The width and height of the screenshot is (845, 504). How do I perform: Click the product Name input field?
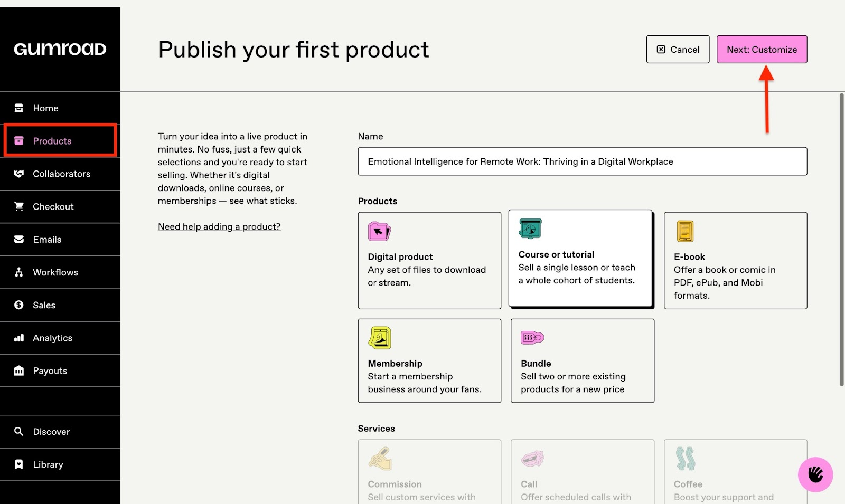tap(583, 161)
